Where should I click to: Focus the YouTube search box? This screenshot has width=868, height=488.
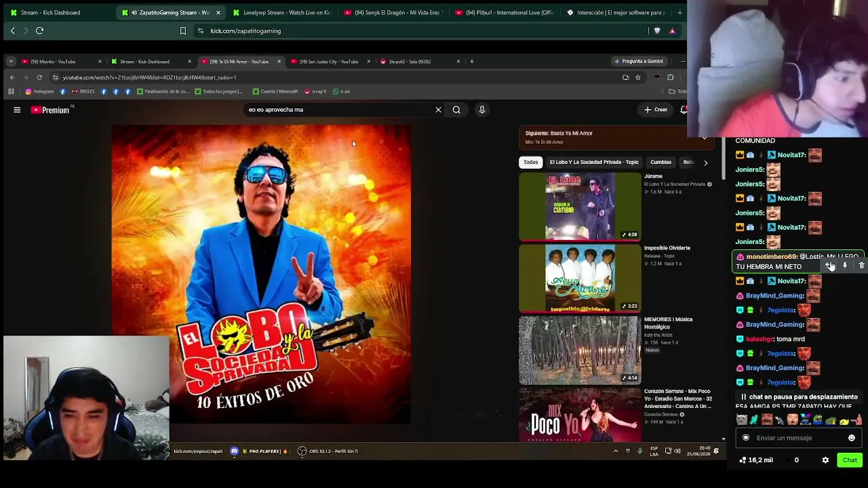(x=339, y=110)
